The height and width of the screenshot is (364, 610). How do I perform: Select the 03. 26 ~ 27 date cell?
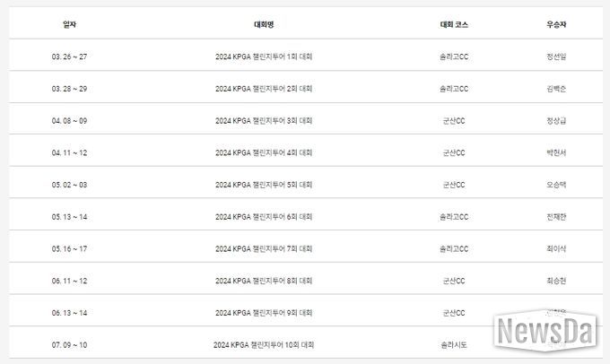69,56
